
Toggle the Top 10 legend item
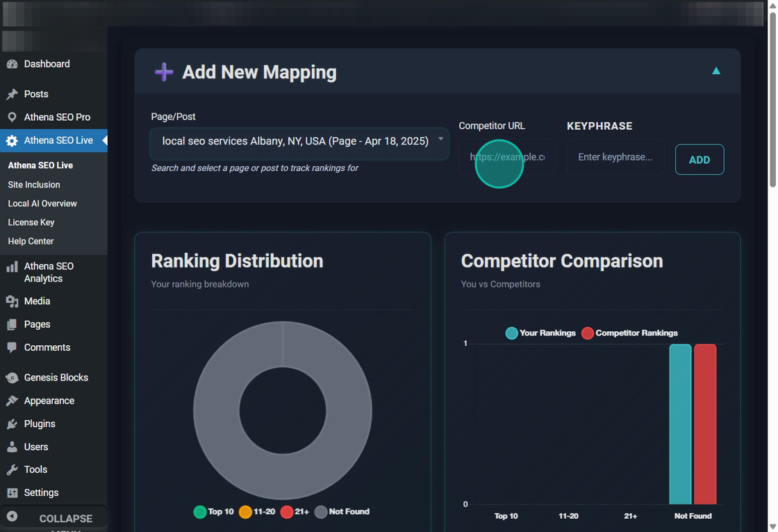pos(214,512)
